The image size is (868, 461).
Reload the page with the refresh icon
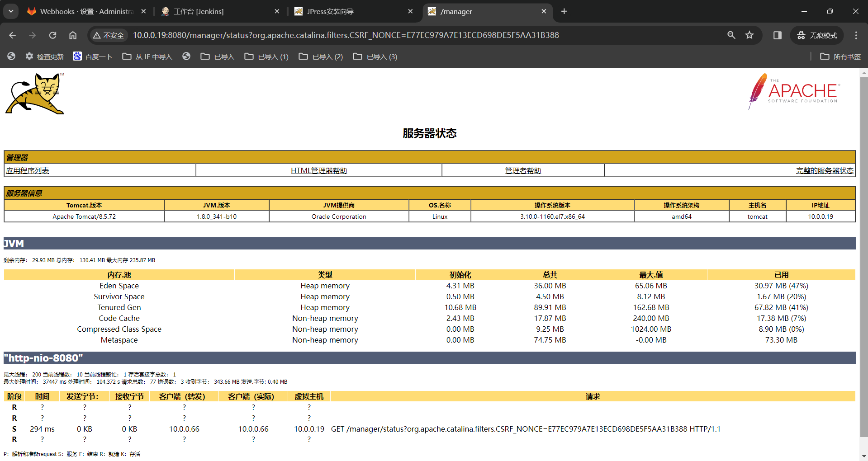coord(53,35)
